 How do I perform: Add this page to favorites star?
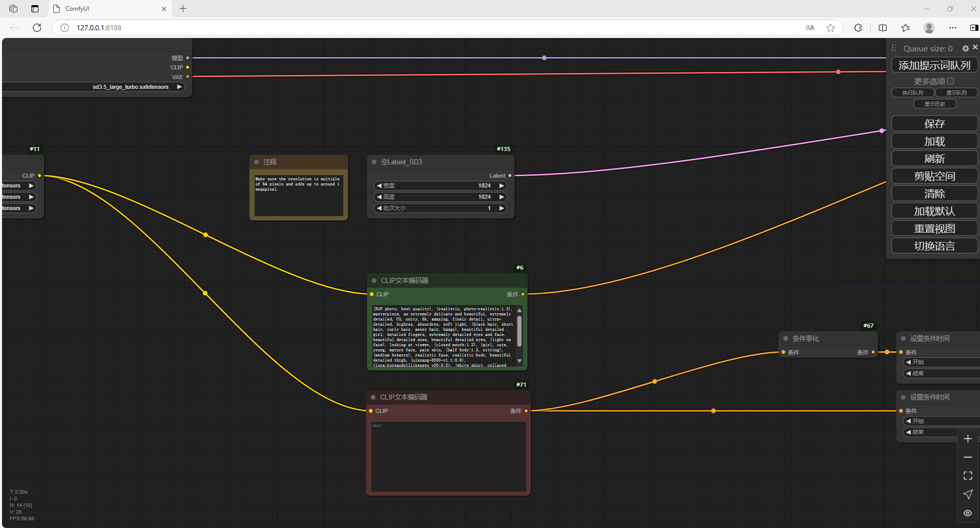(x=831, y=28)
